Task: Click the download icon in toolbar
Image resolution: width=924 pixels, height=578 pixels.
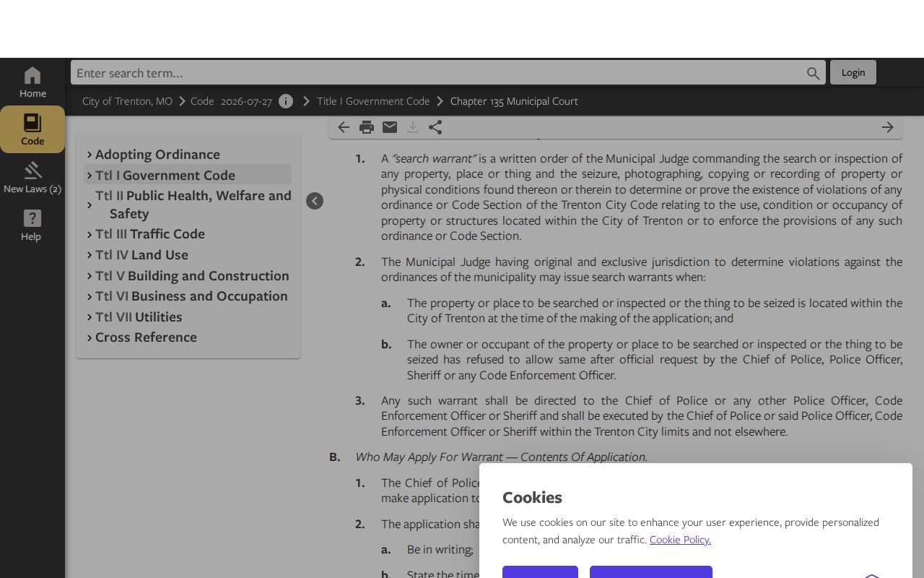Action: coord(413,127)
